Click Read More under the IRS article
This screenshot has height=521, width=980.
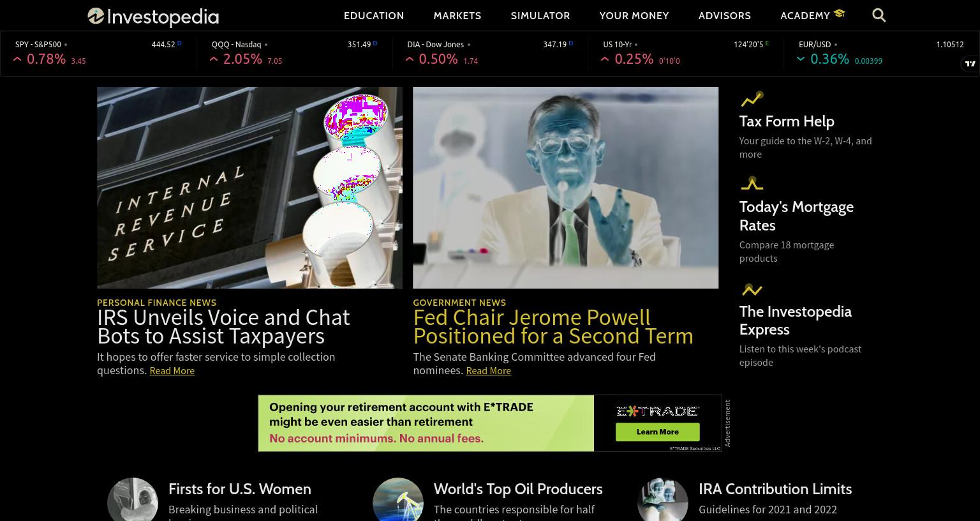[x=172, y=370]
